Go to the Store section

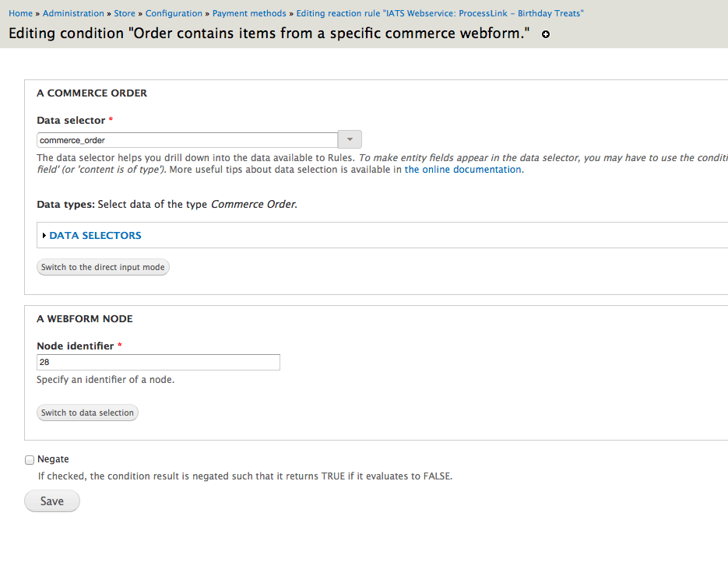click(x=124, y=13)
